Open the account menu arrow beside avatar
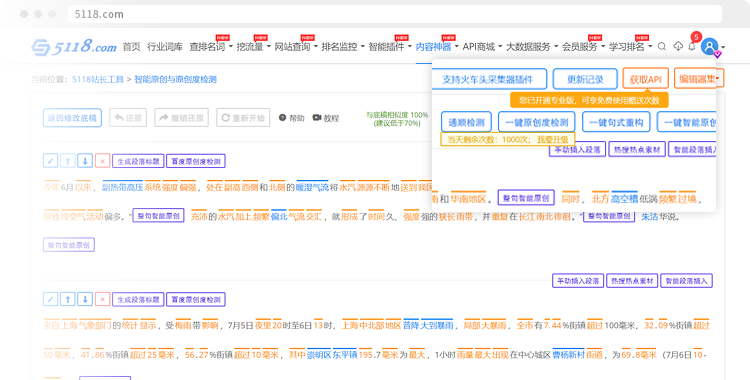Screen dimensions: 750x380 (722, 47)
